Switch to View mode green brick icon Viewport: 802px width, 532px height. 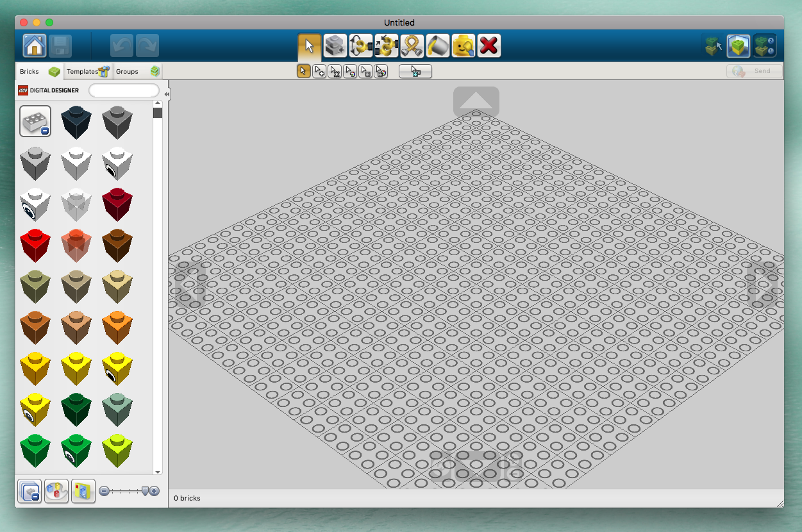click(739, 46)
